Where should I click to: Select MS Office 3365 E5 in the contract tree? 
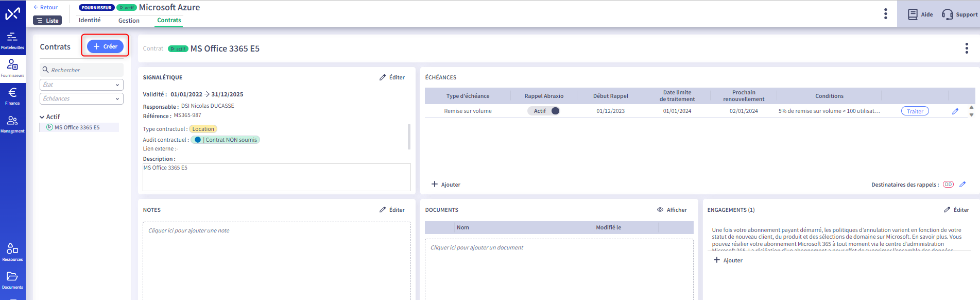[77, 127]
